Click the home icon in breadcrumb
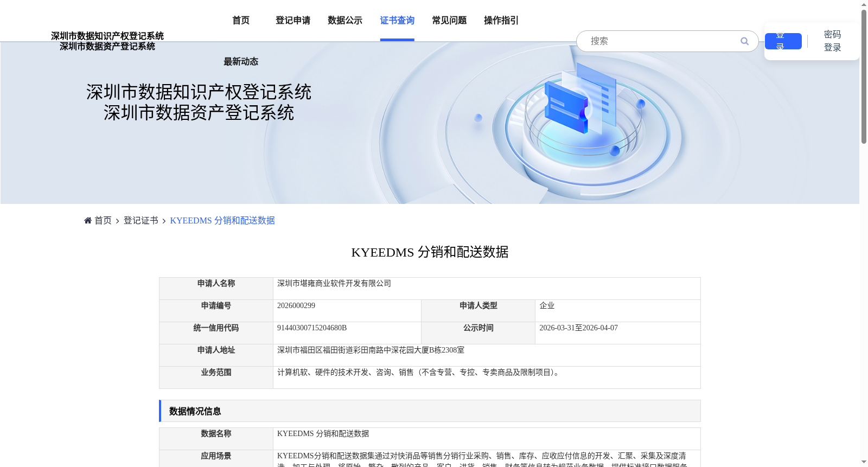868x467 pixels. [88, 220]
